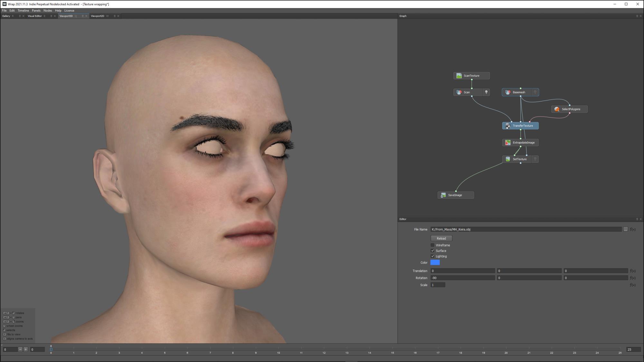
Task: Open the Viewport3D tab options menu
Action: click(83, 16)
